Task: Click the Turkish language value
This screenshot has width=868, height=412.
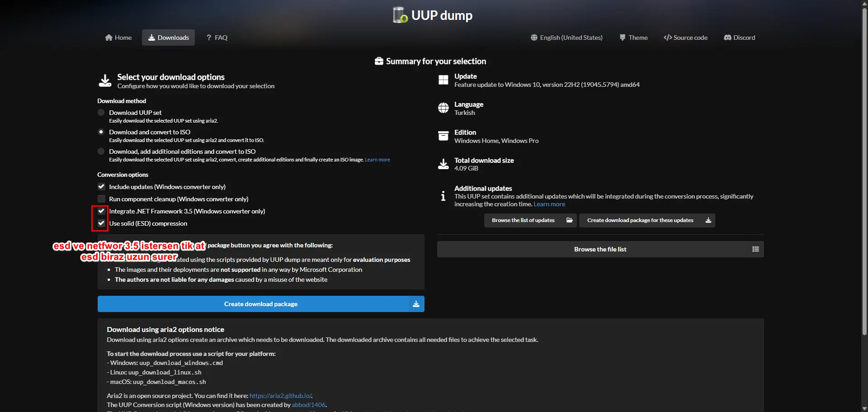Action: [x=464, y=113]
